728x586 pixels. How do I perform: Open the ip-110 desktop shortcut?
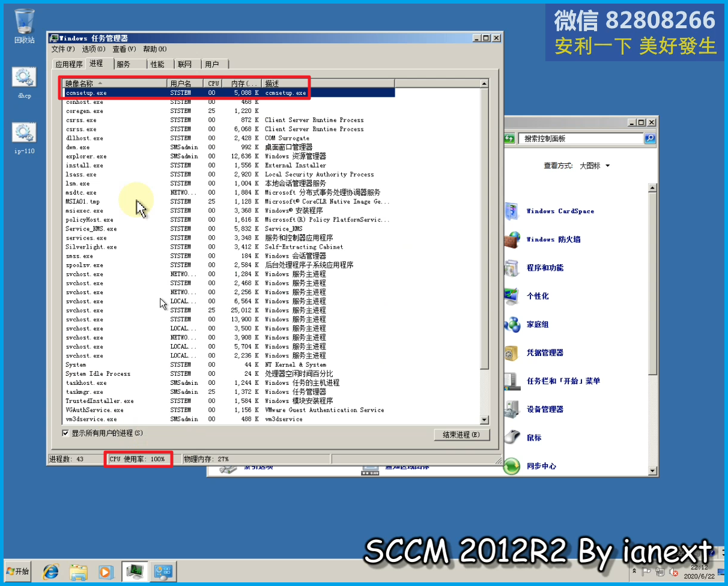click(24, 139)
